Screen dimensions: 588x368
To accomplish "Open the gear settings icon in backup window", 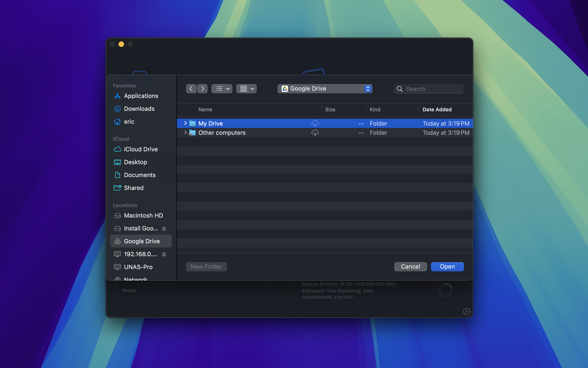I will tap(466, 311).
